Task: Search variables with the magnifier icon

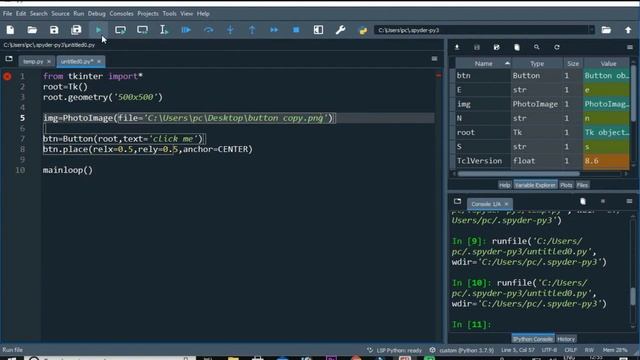Action: pos(537,47)
